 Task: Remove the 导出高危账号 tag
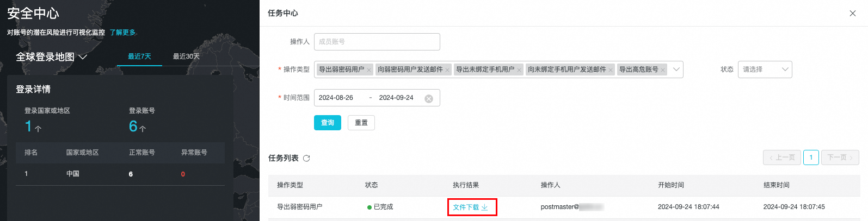coord(663,70)
